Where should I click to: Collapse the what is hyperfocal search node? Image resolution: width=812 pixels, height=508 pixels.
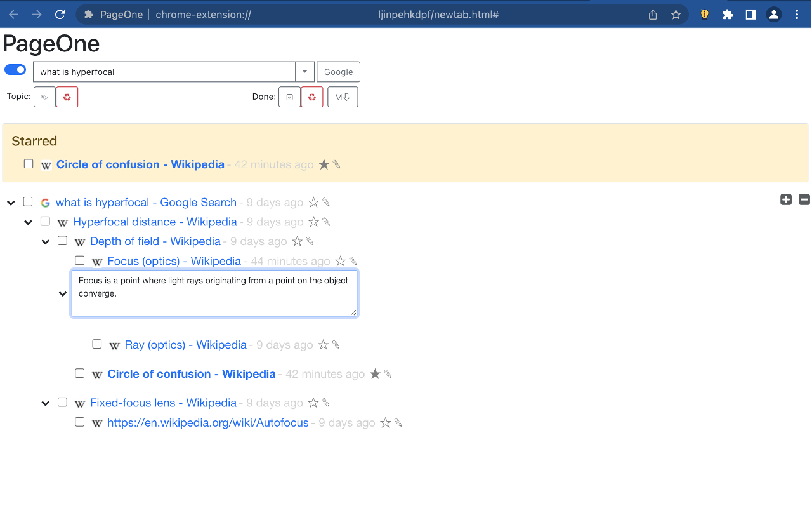tap(10, 202)
